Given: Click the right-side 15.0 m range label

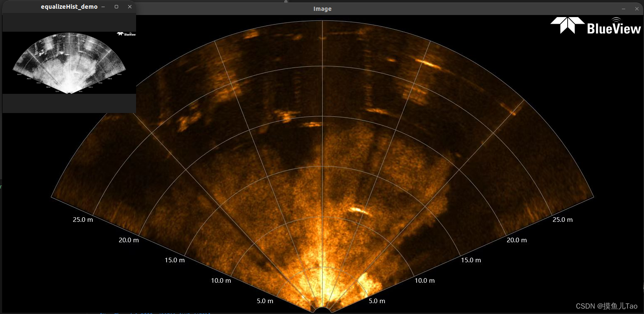Looking at the screenshot, I should coord(471,260).
